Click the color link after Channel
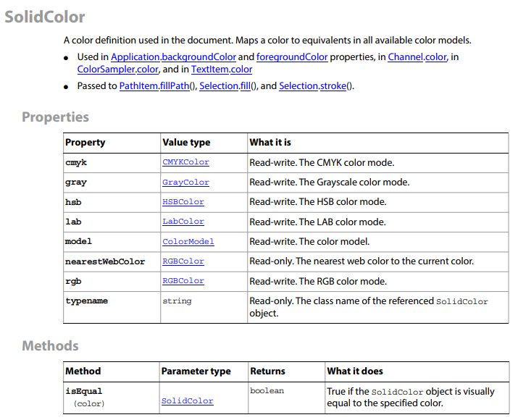 click(x=436, y=57)
